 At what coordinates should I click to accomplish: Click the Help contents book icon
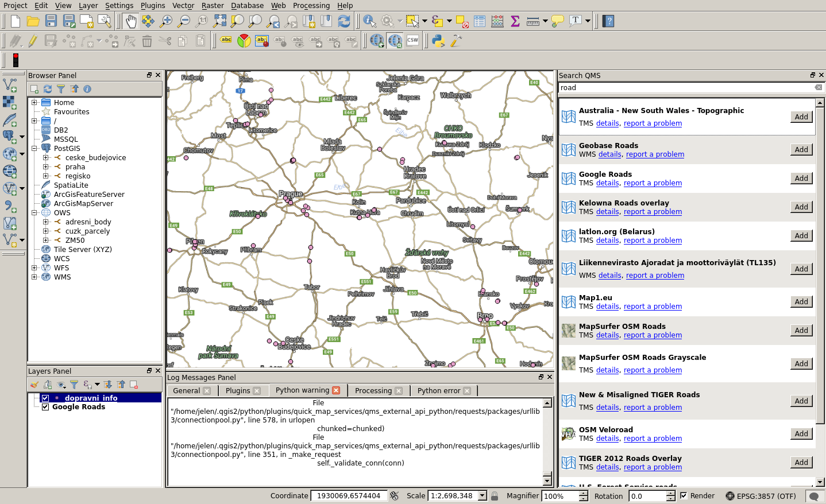(x=608, y=21)
